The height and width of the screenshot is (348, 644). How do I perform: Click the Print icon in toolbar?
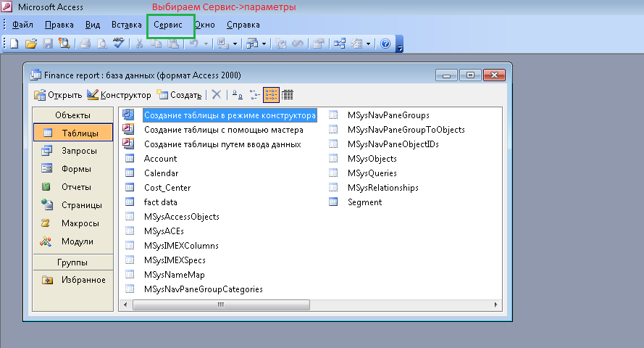click(85, 43)
